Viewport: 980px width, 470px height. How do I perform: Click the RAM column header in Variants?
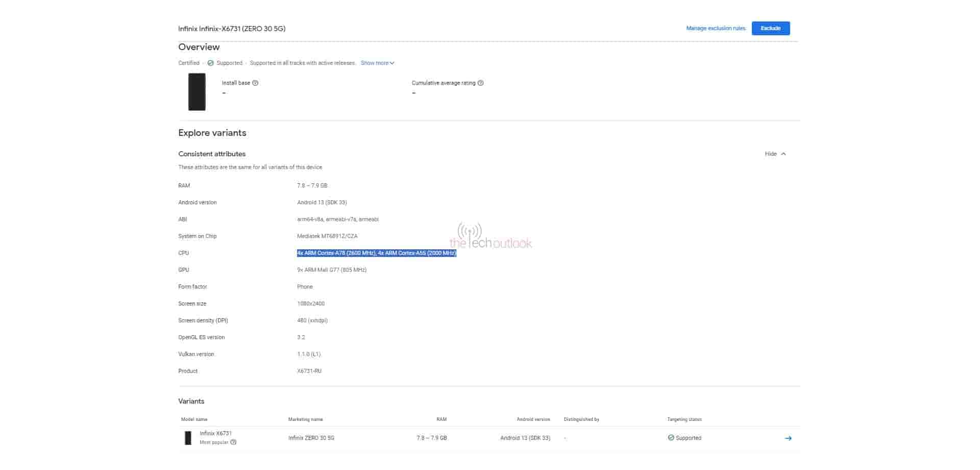441,419
